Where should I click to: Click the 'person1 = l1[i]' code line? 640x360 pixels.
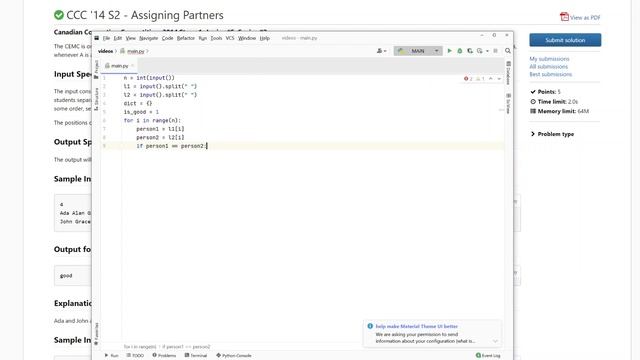pyautogui.click(x=160, y=129)
